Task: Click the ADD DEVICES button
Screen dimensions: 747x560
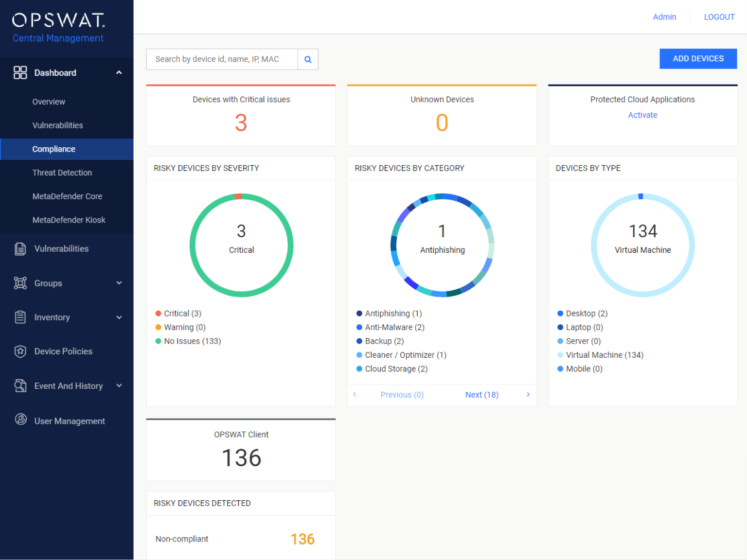Action: click(698, 58)
